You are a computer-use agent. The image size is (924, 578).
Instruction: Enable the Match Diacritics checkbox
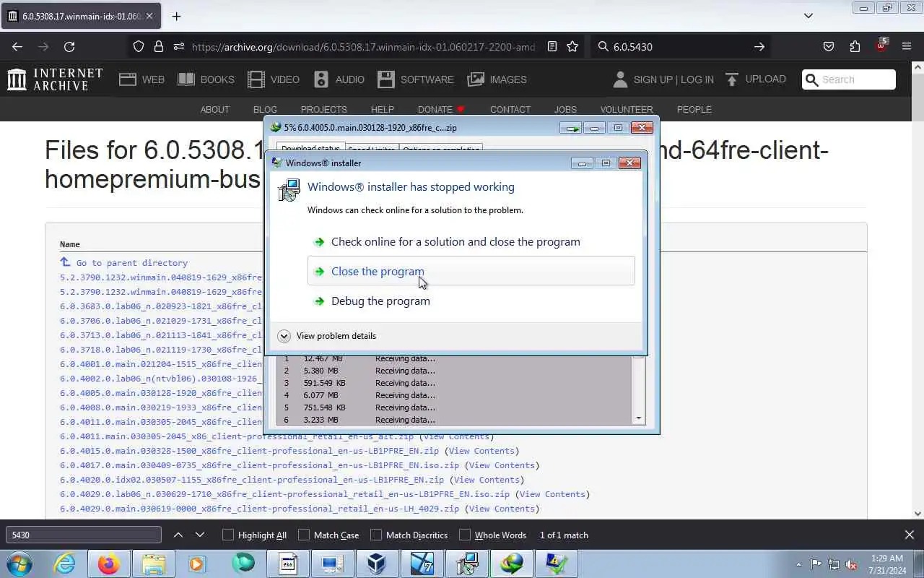point(376,535)
